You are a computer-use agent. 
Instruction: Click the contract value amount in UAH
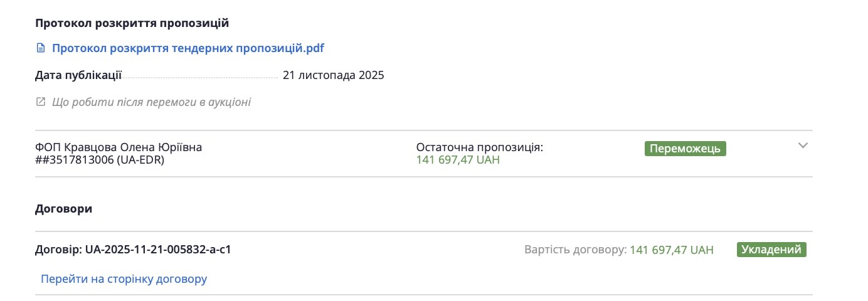coord(672,250)
